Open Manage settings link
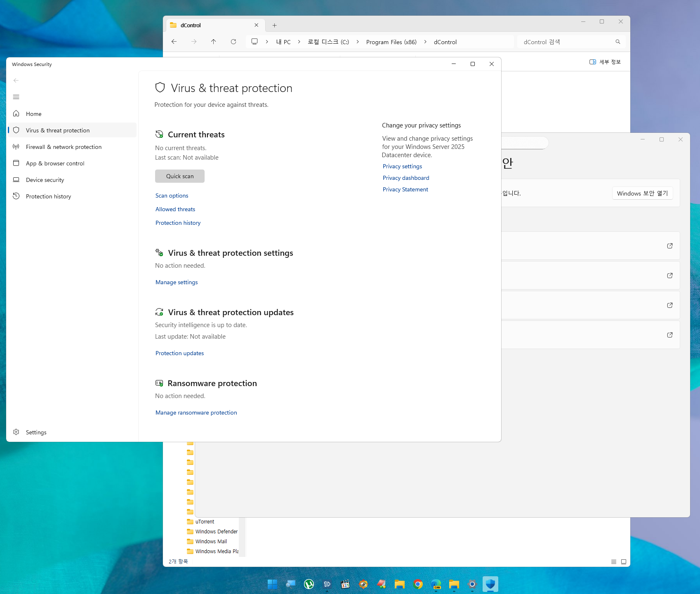 (x=177, y=282)
